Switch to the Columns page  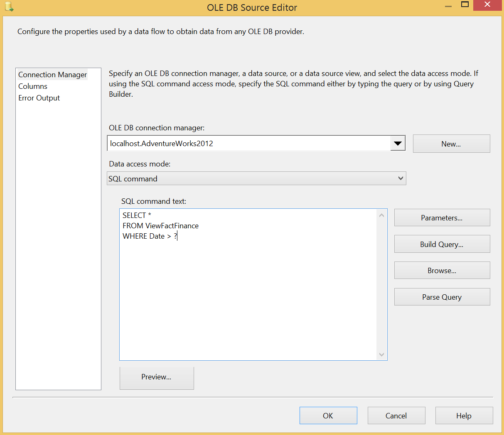click(x=33, y=86)
